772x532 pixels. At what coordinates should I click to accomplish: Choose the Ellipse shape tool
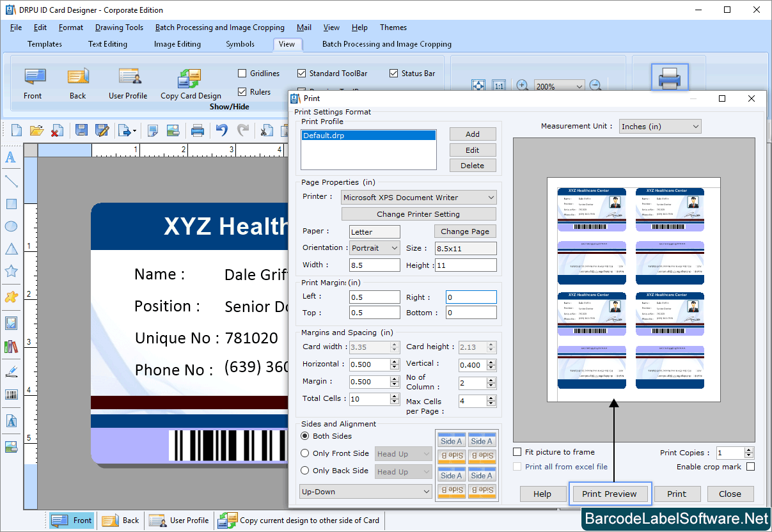pyautogui.click(x=11, y=226)
